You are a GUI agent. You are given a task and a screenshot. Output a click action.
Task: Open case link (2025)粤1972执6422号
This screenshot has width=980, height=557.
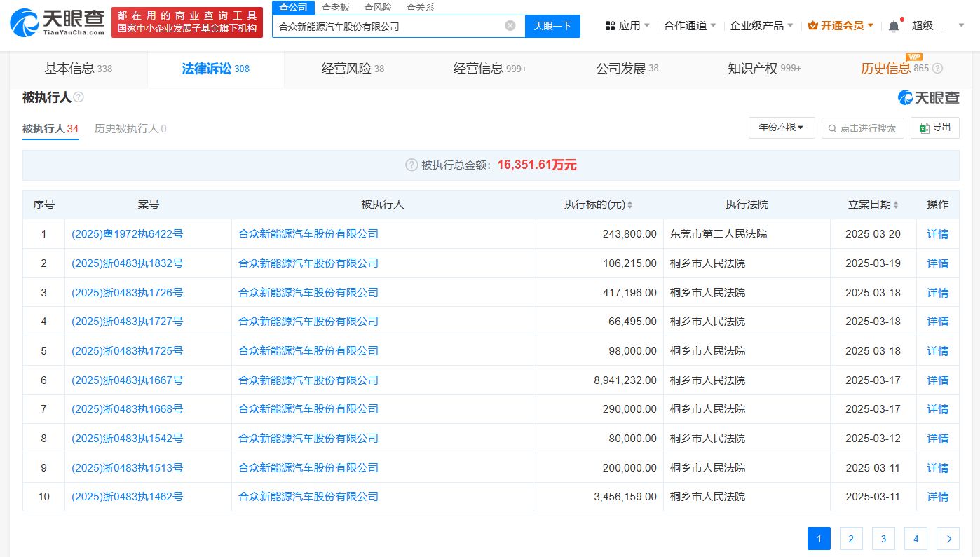click(127, 234)
